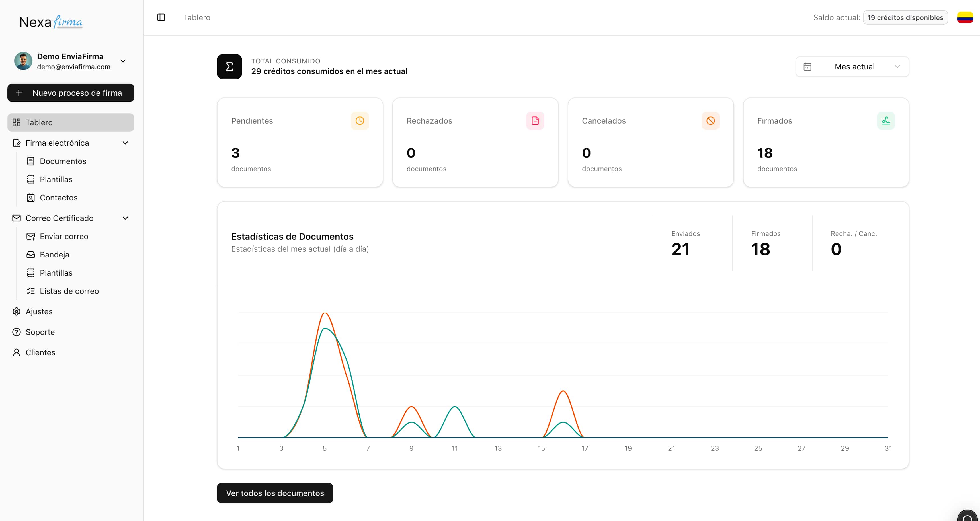This screenshot has height=521, width=980.
Task: Expand the Demo EnviaFirma account menu
Action: (x=123, y=61)
